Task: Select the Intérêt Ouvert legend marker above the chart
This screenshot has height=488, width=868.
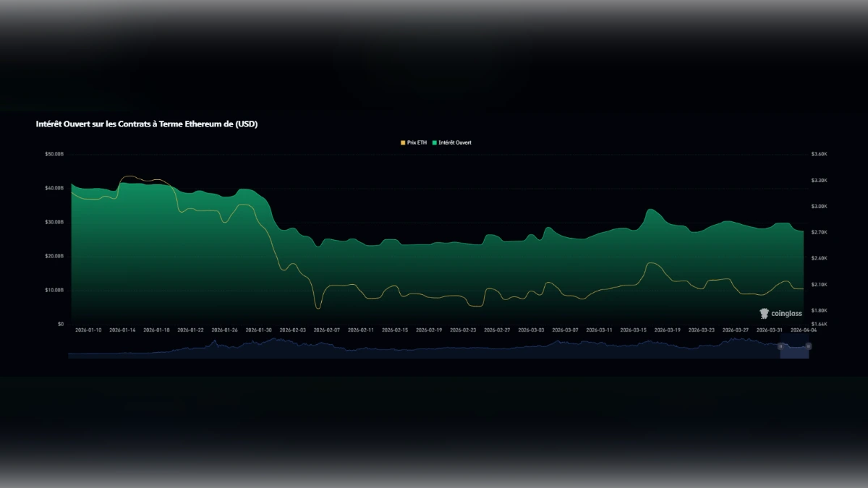Action: click(x=434, y=142)
